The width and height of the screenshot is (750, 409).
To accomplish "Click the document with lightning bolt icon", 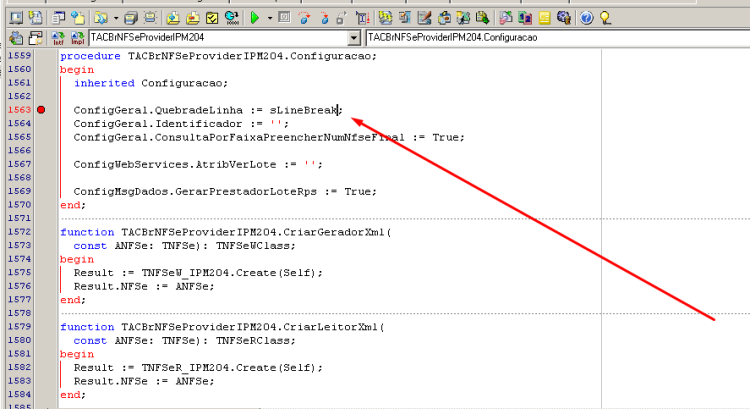I will coord(35,18).
